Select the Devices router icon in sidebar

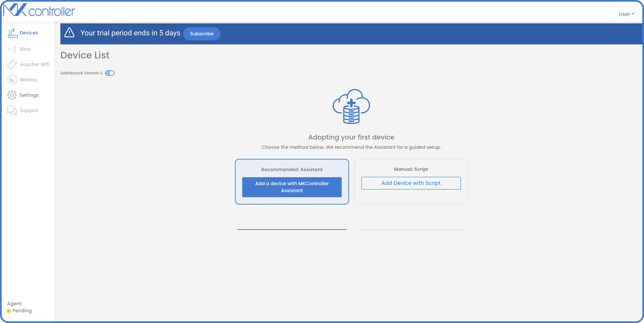(x=12, y=32)
